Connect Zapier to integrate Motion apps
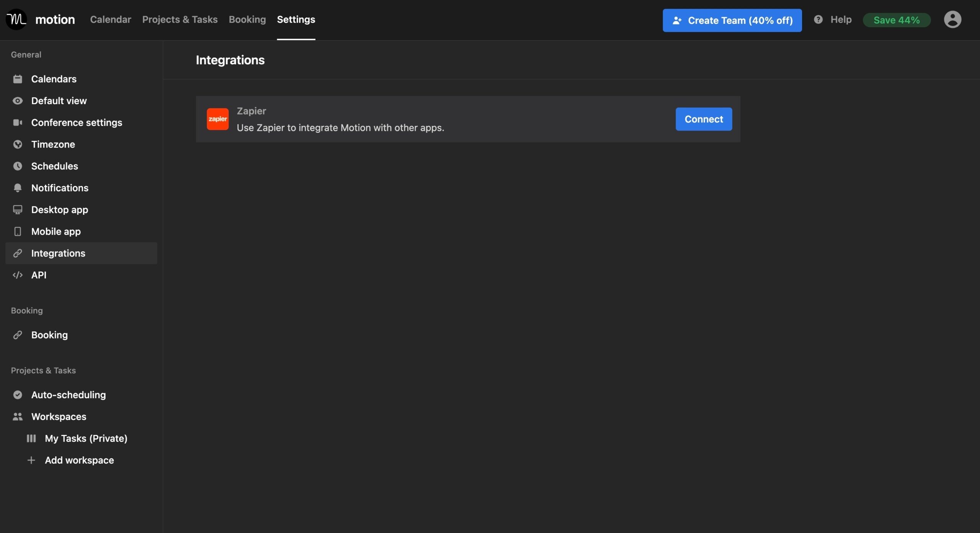980x533 pixels. click(704, 119)
